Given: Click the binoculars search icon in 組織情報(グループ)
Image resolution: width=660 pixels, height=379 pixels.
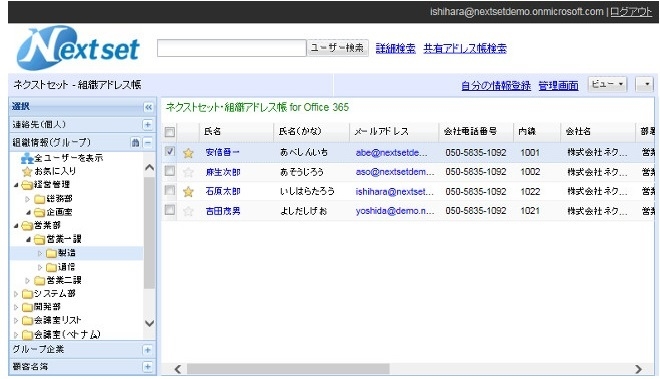Looking at the screenshot, I should click(x=135, y=143).
